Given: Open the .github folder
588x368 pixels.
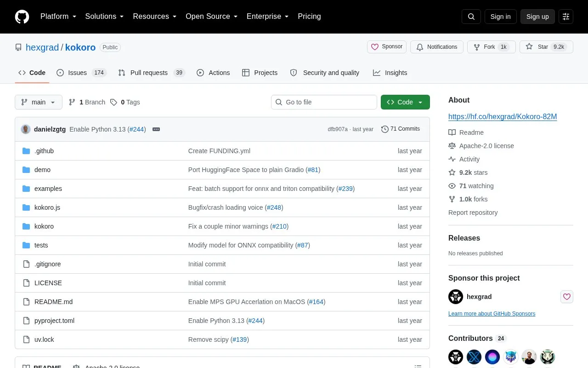Looking at the screenshot, I should (x=44, y=151).
